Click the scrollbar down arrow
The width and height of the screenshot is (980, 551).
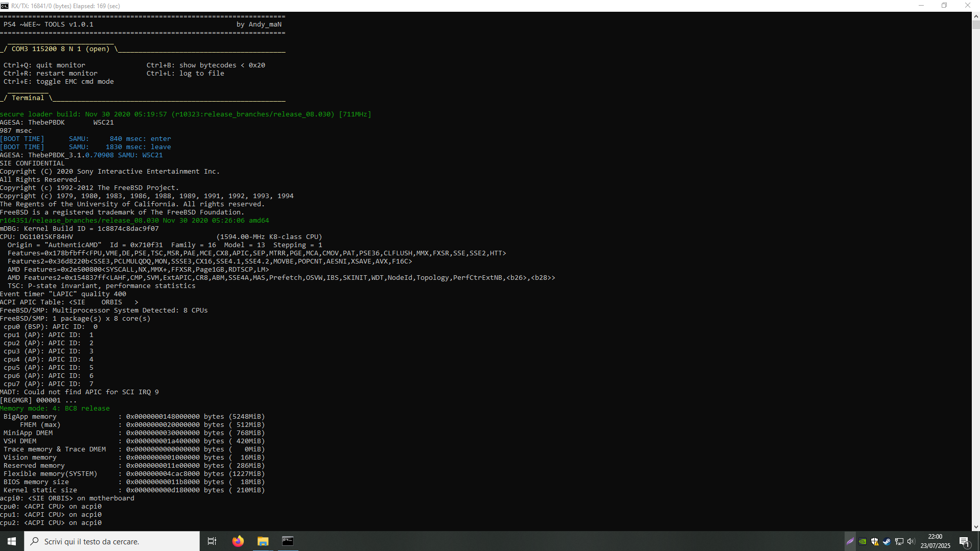976,527
